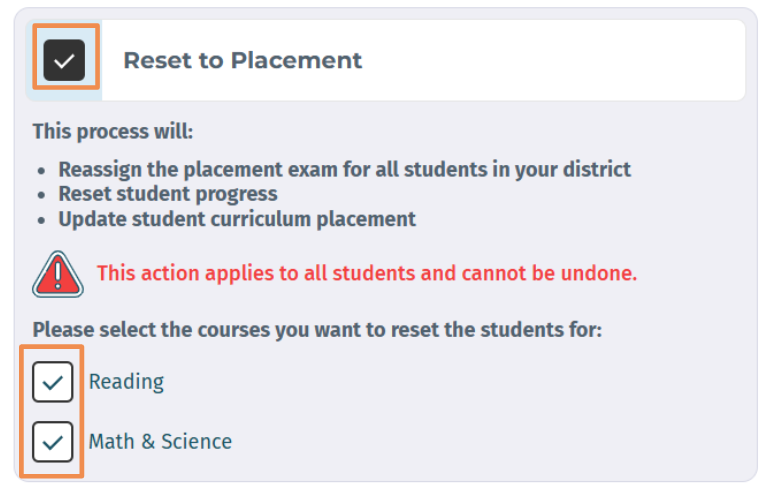Click the bullet dot before 'Update student curriculum'
Viewport: 764px width, 493px height.
tap(41, 221)
